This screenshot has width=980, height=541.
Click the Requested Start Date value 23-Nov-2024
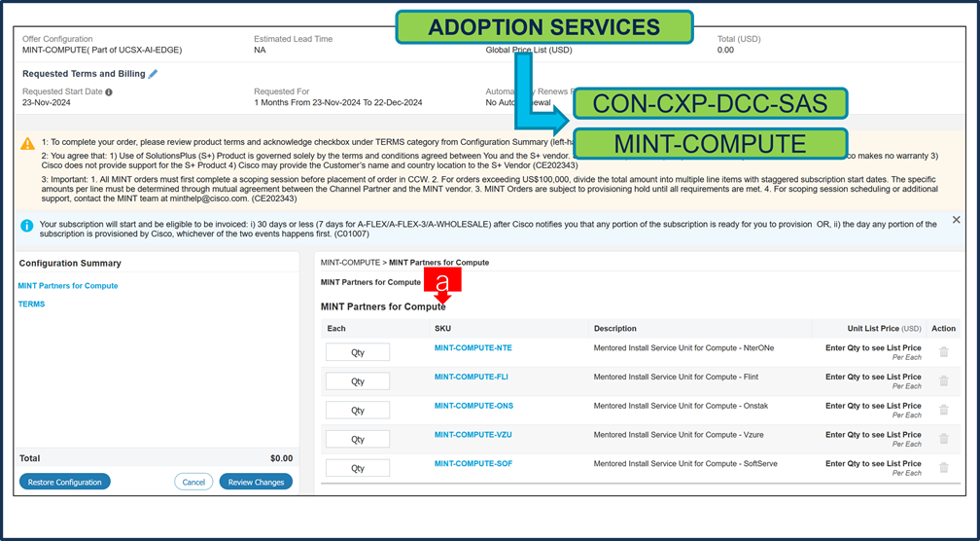(x=47, y=102)
